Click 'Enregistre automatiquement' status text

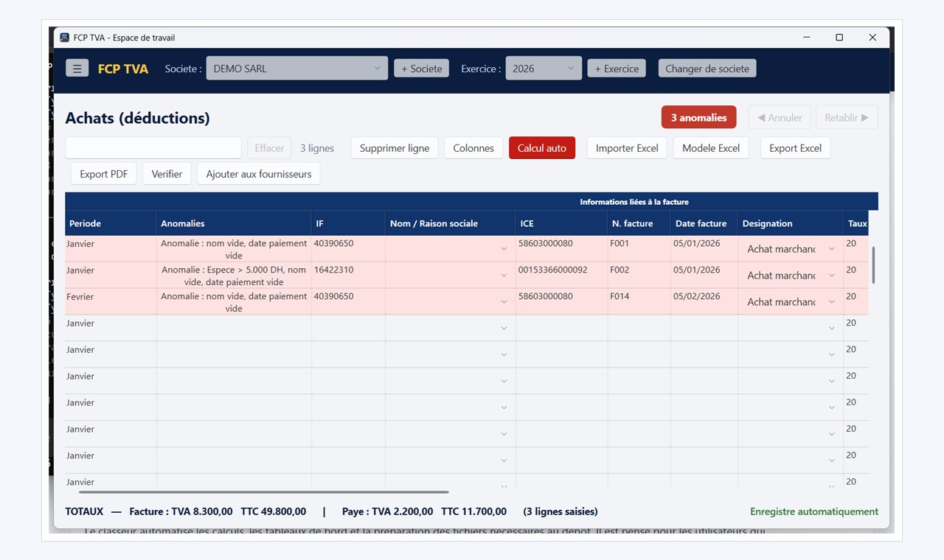click(814, 511)
